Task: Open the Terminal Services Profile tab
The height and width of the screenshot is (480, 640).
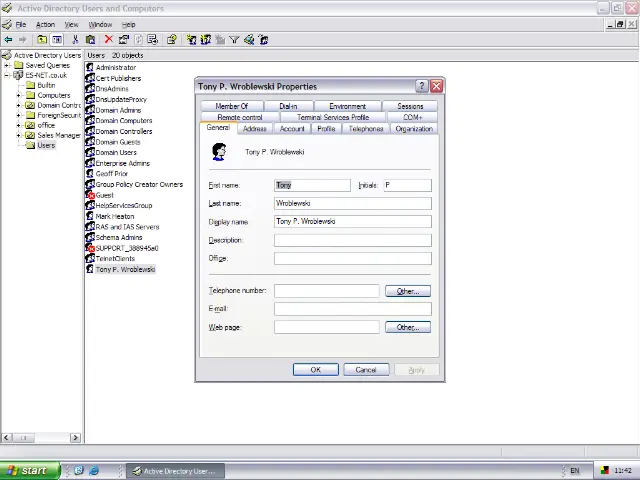Action: coord(333,117)
